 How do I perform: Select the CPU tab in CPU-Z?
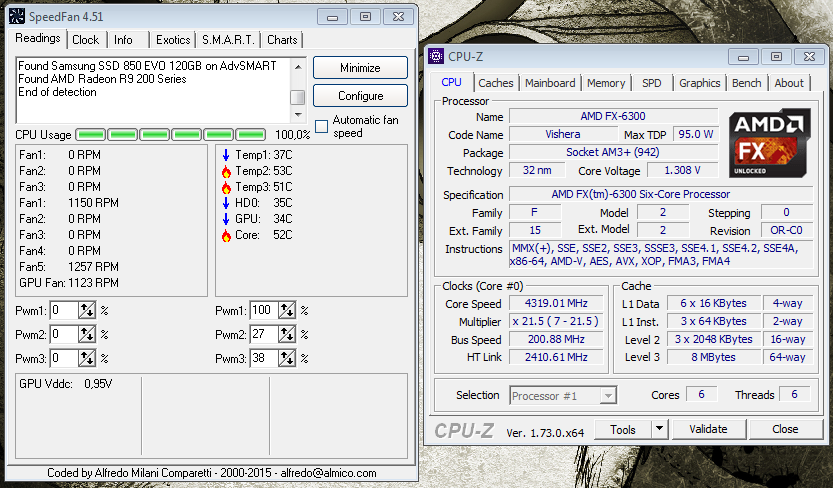click(x=451, y=82)
